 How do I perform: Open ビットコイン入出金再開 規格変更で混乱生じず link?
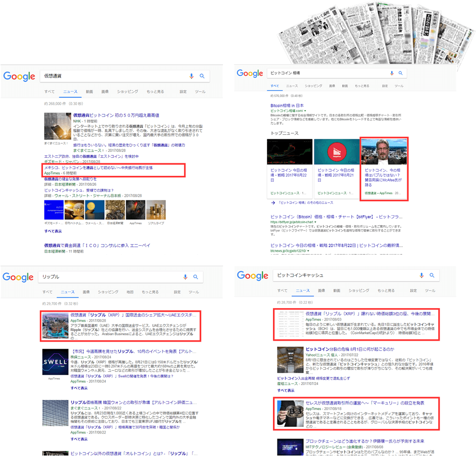coord(313,379)
